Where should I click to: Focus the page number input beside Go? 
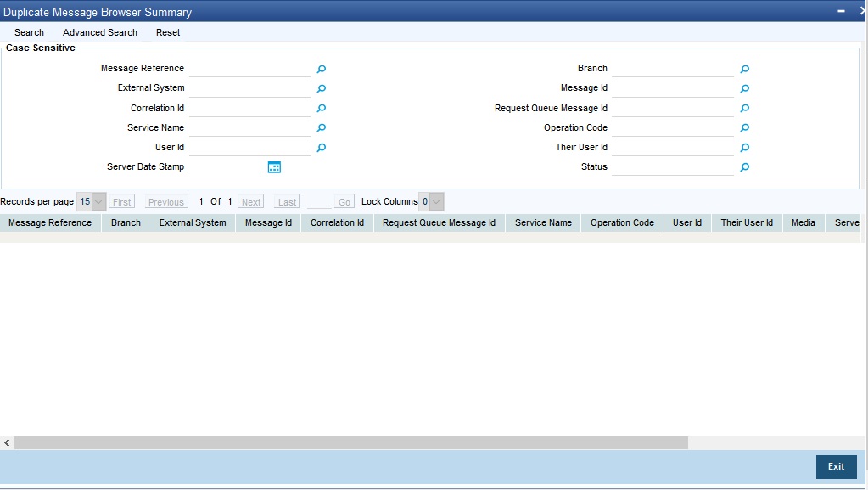click(x=319, y=202)
